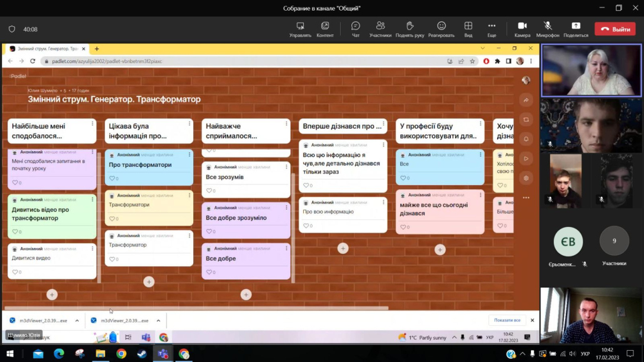Open three-dot menu of "Найбільше мені сподобалося" column
This screenshot has width=644, height=362.
click(93, 124)
